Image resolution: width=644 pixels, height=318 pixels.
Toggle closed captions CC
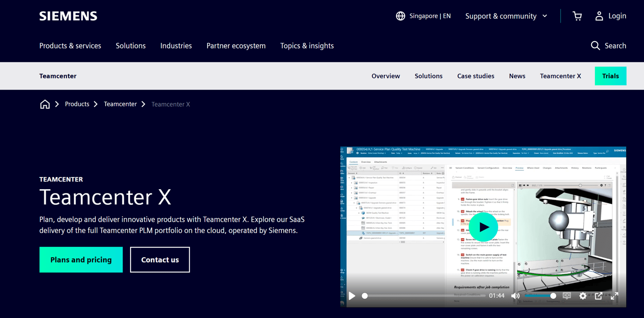click(567, 296)
